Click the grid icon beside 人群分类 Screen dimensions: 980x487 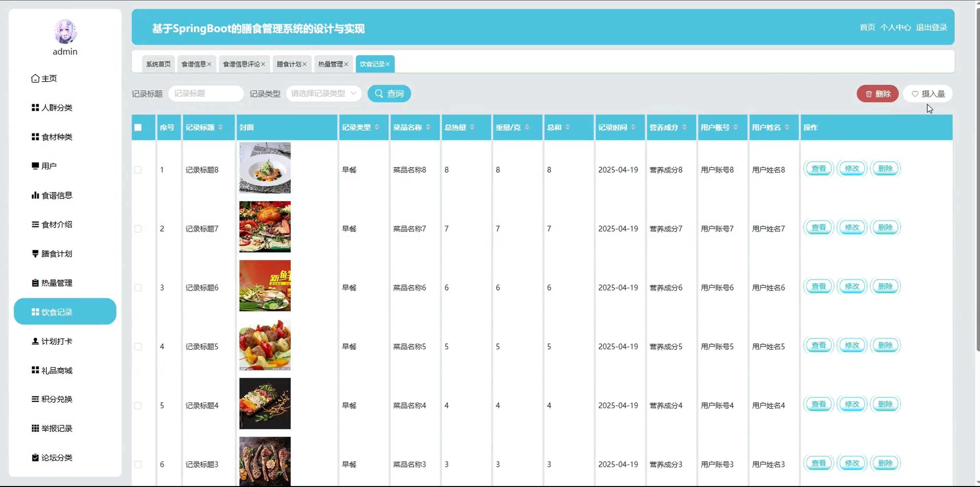(x=35, y=107)
